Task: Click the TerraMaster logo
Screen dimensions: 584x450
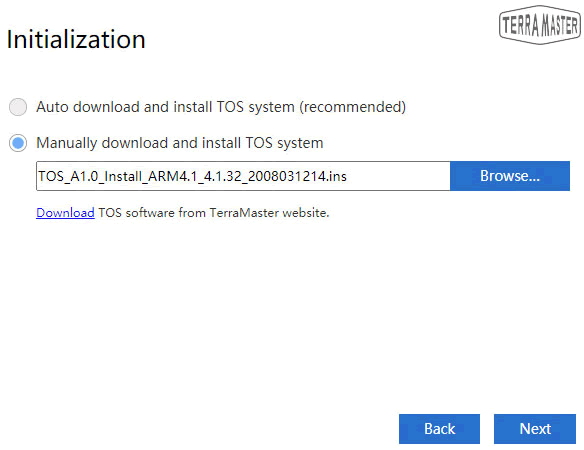Action: coord(540,25)
